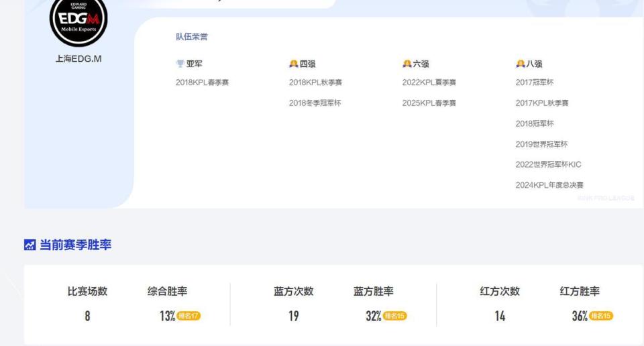
Task: Click the 排名15 badge beside 红方胜率 36%
Action: pos(601,316)
